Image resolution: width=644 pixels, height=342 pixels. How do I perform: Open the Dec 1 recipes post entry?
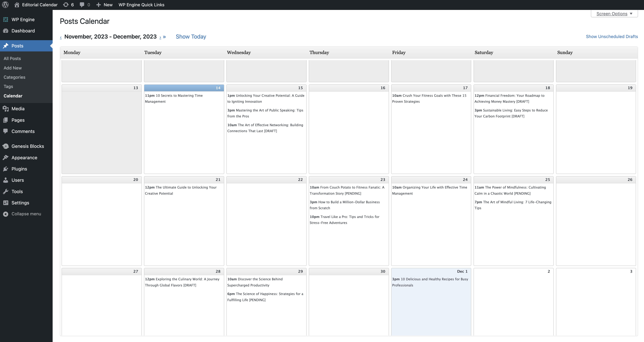point(430,282)
